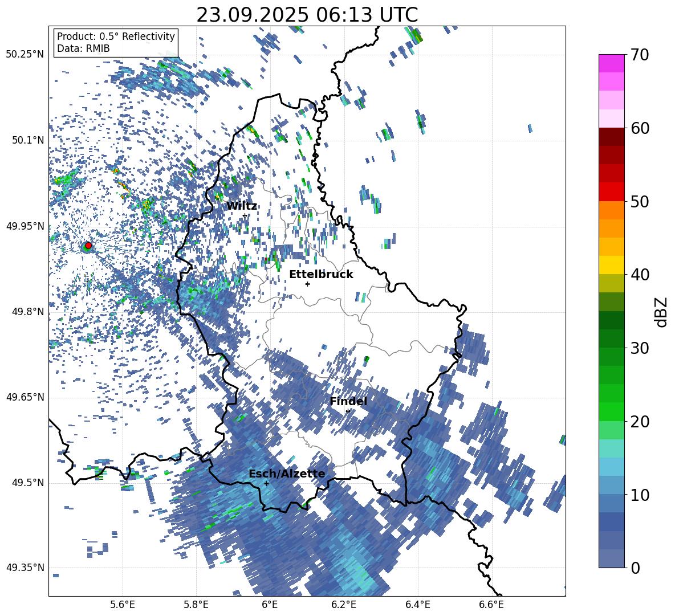Click the dBZ colorbar label

662,312
